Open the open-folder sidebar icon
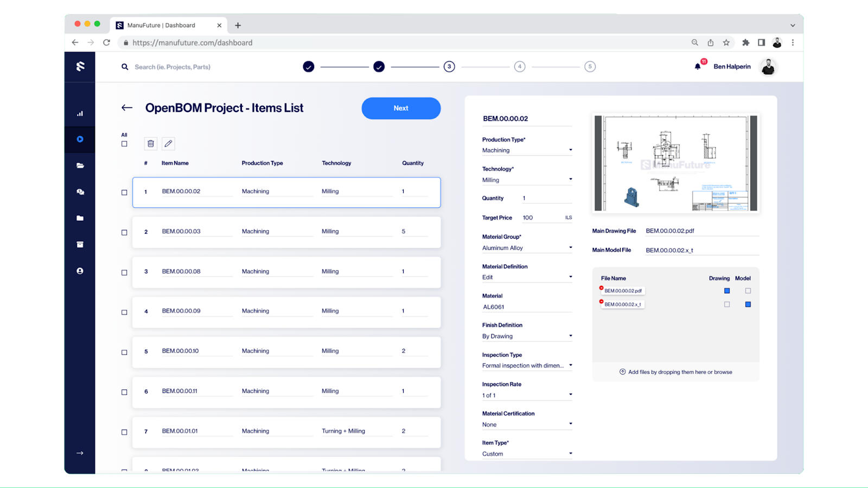 (x=80, y=166)
